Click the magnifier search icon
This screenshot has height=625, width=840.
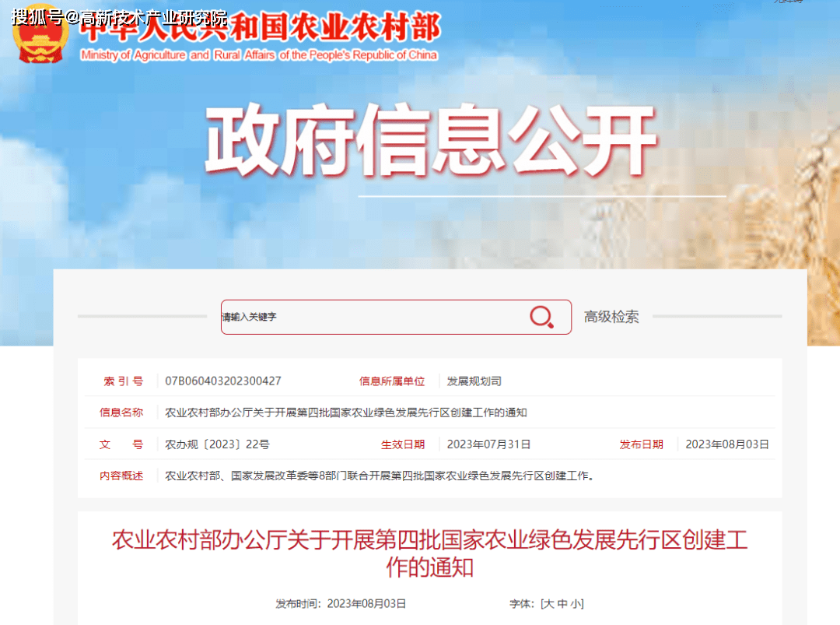(541, 317)
